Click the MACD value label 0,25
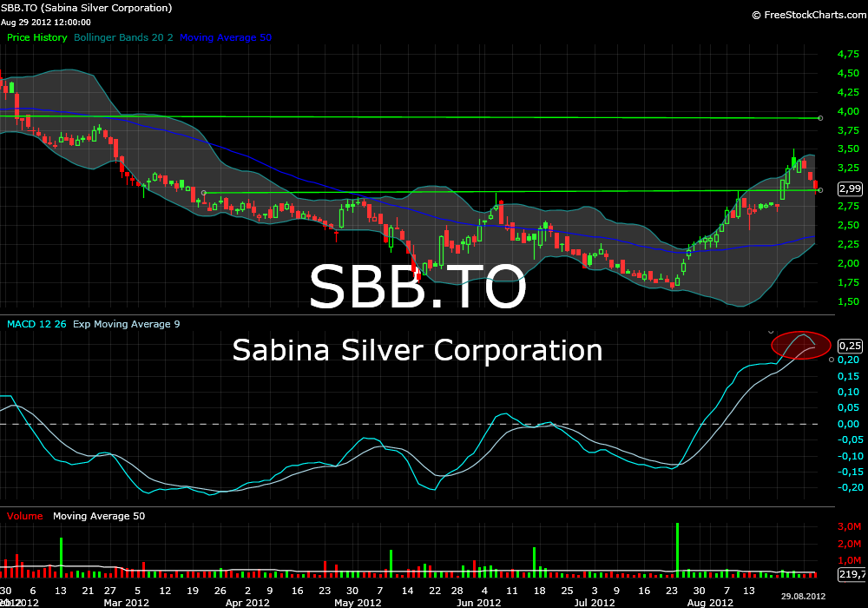This screenshot has height=608, width=868. point(851,346)
